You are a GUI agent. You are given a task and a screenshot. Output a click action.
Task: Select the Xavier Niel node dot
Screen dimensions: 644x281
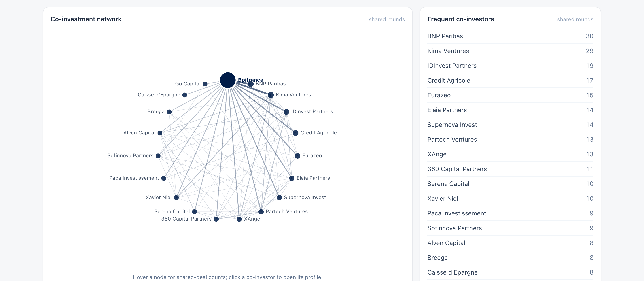coord(176,197)
